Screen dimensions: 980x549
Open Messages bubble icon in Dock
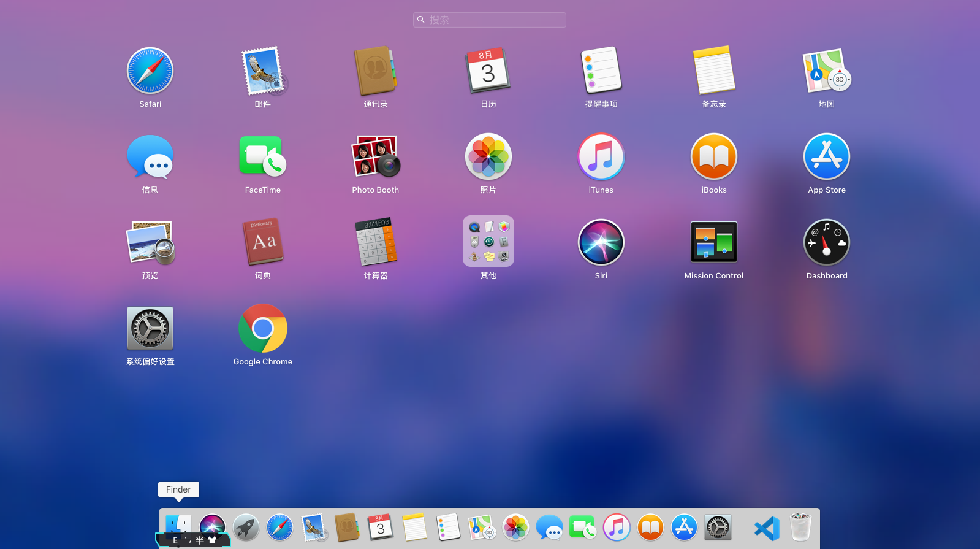click(x=549, y=527)
